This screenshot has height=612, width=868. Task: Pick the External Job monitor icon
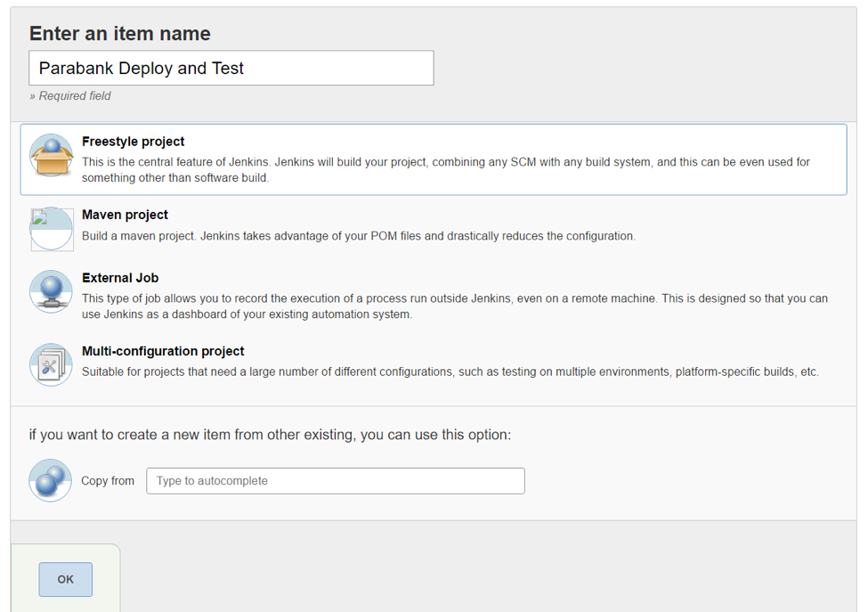pyautogui.click(x=51, y=291)
